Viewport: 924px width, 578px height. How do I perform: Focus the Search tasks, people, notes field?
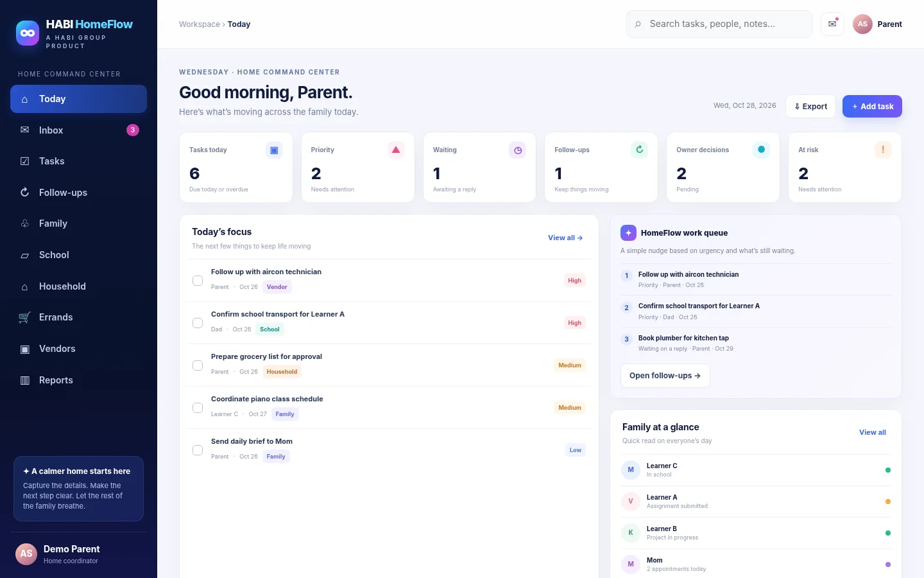[x=719, y=24]
